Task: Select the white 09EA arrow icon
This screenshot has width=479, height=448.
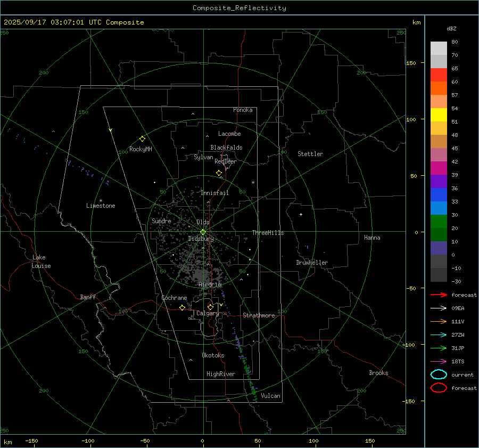Action: (439, 308)
